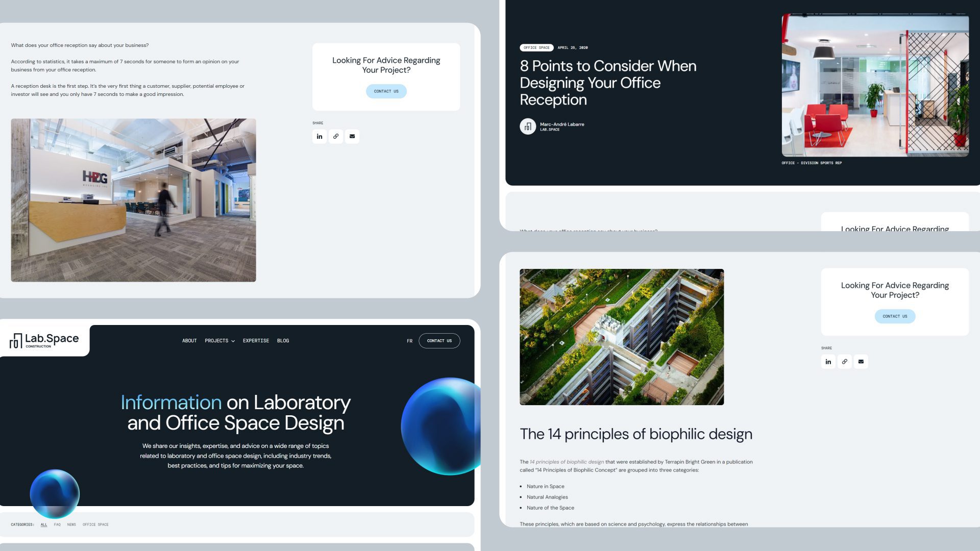The height and width of the screenshot is (551, 980).
Task: Click the copy link icon in right panel
Action: click(x=844, y=361)
